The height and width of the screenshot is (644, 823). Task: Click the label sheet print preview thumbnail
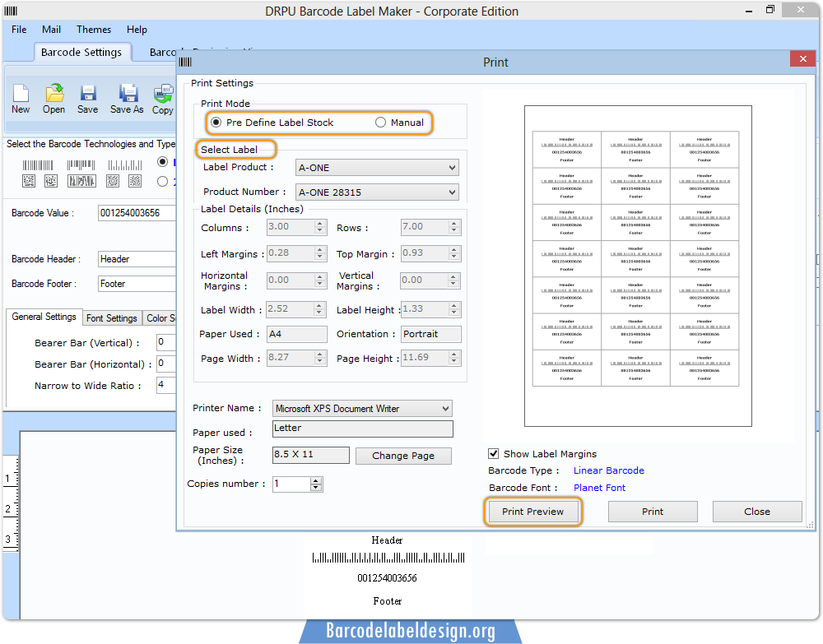tap(638, 266)
